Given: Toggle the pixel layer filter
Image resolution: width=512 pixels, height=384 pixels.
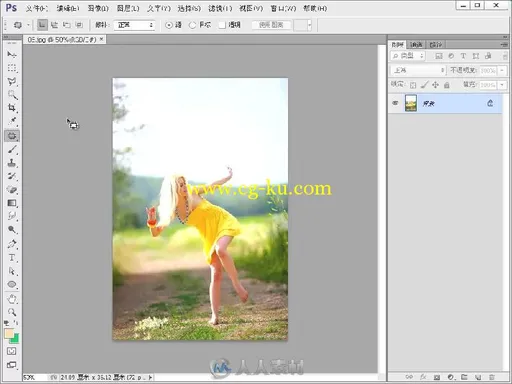Looking at the screenshot, I should (x=439, y=56).
